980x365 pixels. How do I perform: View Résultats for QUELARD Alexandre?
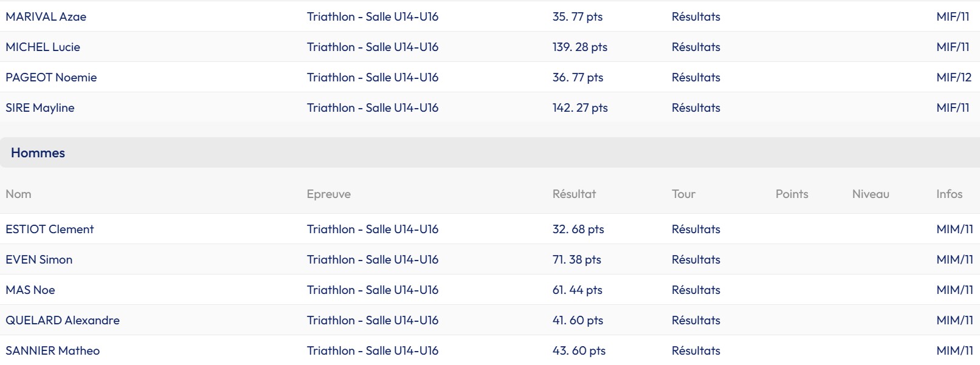click(x=695, y=320)
